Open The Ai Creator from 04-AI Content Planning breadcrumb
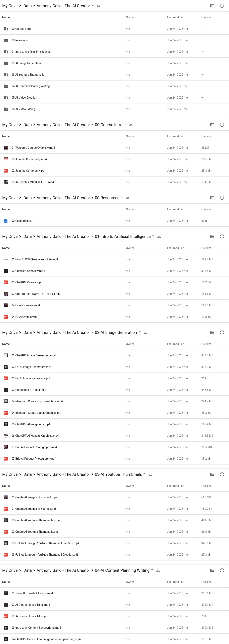This screenshot has height=644, width=229. point(63,570)
